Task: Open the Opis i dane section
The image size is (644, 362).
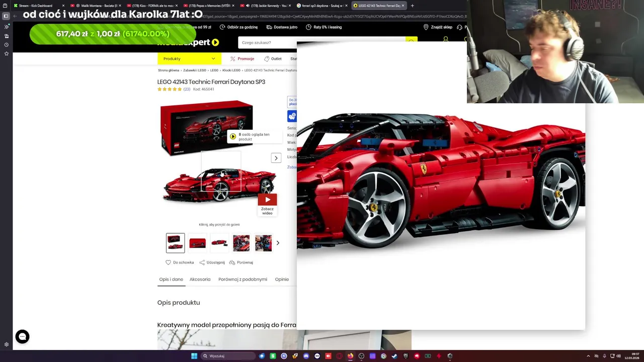Action: coord(171,280)
